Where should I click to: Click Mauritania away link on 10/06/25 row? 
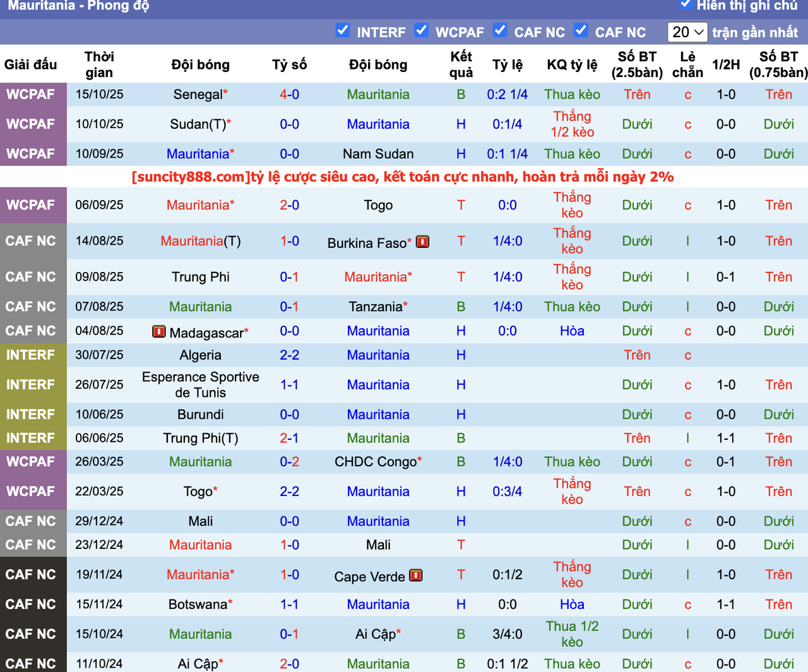click(x=378, y=415)
